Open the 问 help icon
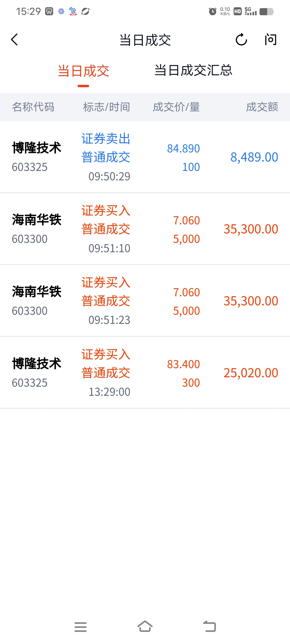 [270, 40]
